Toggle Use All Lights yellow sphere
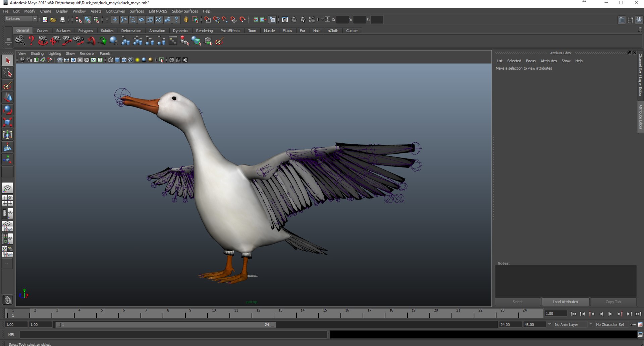644x346 pixels. click(x=137, y=60)
